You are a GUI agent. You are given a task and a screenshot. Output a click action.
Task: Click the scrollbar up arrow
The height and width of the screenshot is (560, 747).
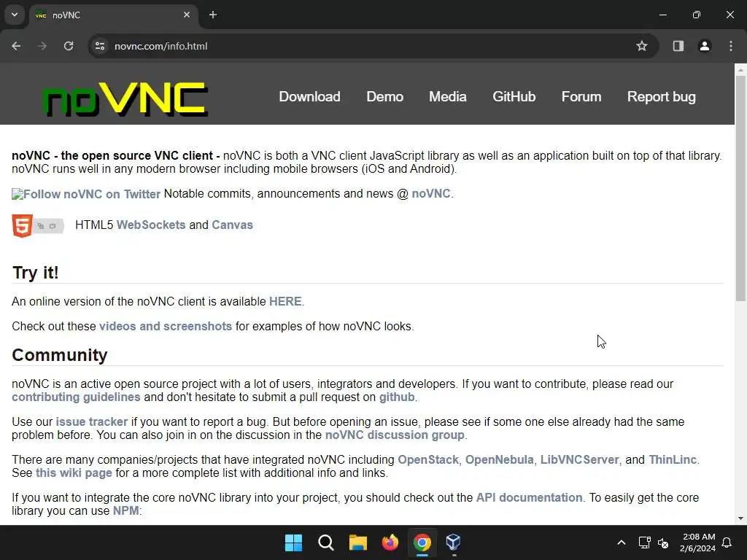tap(740, 70)
